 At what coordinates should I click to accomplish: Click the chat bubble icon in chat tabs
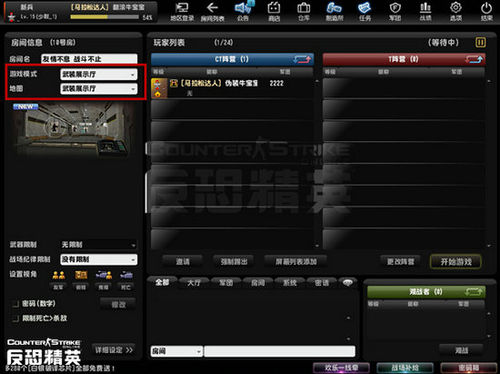click(x=348, y=283)
